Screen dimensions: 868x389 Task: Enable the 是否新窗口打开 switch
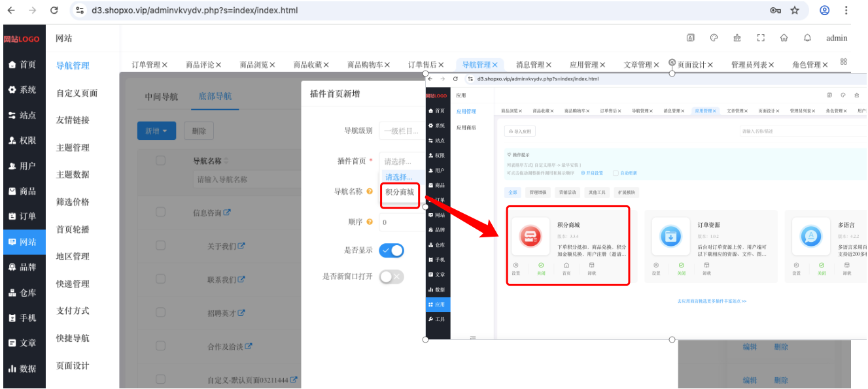click(x=391, y=277)
